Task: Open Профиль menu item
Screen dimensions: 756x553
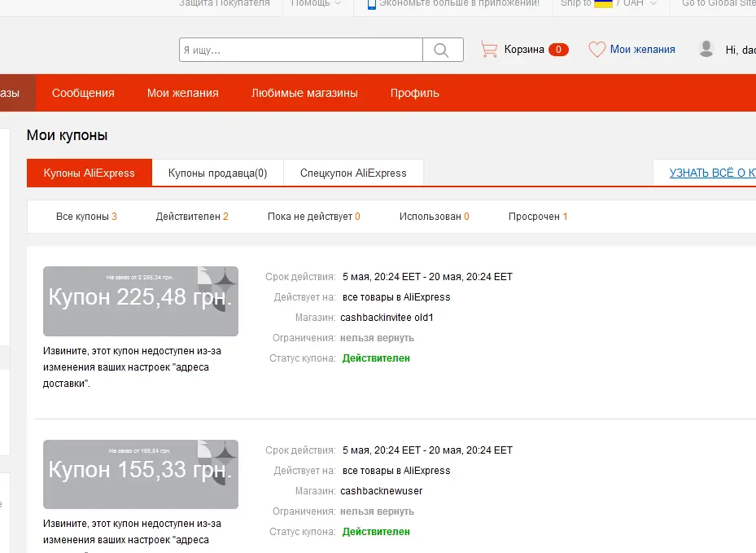Action: [415, 93]
